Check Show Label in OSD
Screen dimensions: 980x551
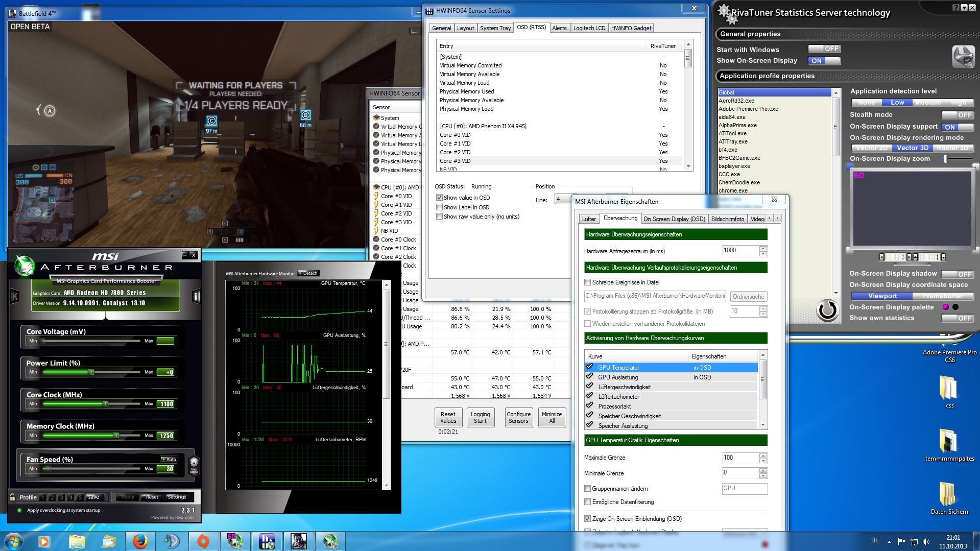(x=439, y=207)
